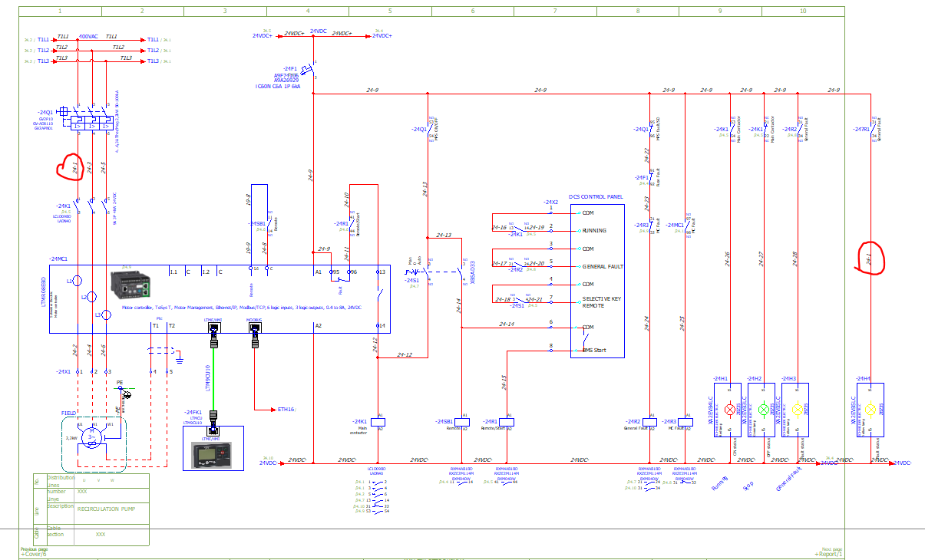Viewport: 925px width, 560px height.
Task: Select the -24SB1 Remote coil at bottom
Action: click(x=461, y=421)
